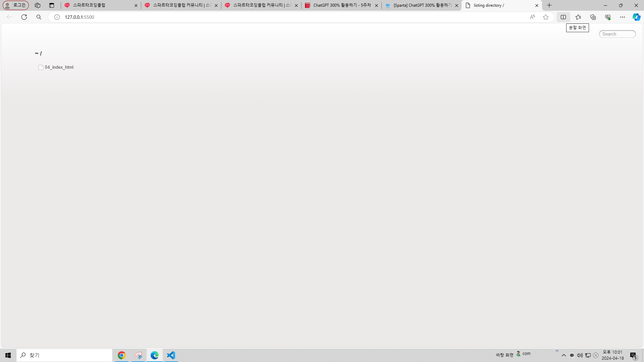Screen dimensions: 644x362
Task: Open the Workspaces icon
Action: click(38, 5)
